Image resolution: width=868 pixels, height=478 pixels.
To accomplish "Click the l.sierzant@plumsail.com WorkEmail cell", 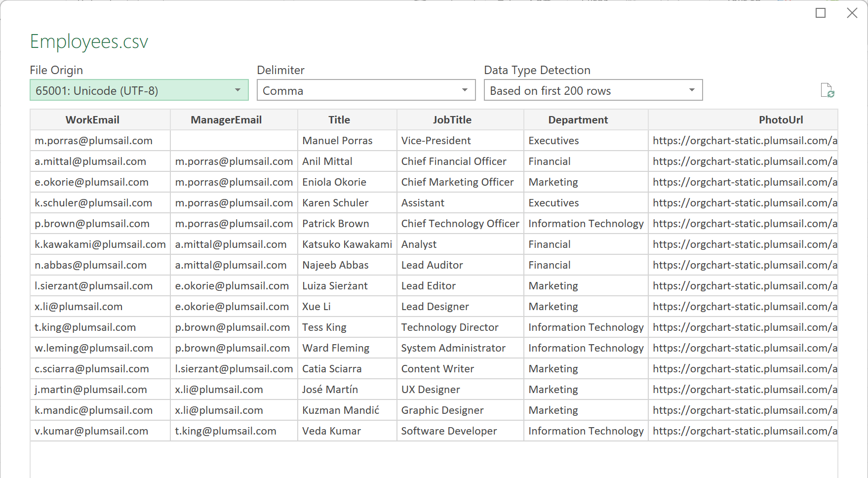I will click(x=100, y=286).
